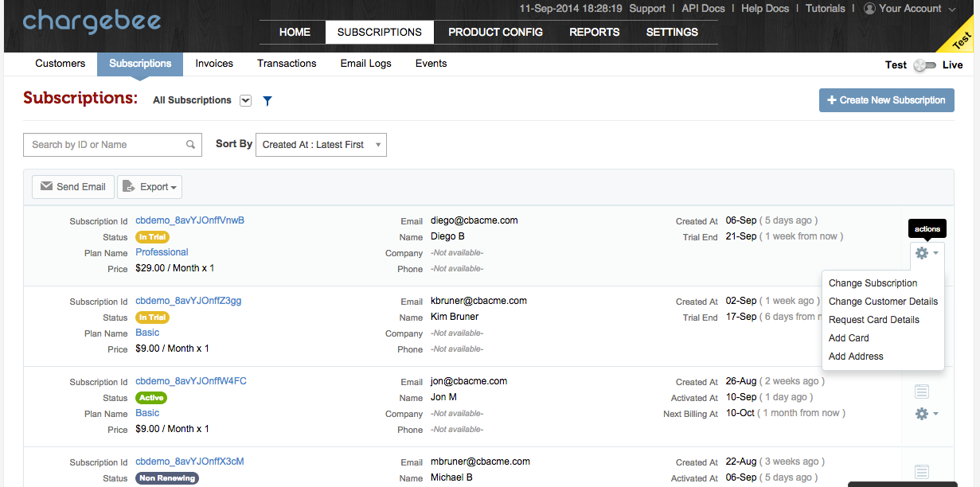This screenshot has width=980, height=487.
Task: Toggle the Test/Live mode switch
Action: 924,65
